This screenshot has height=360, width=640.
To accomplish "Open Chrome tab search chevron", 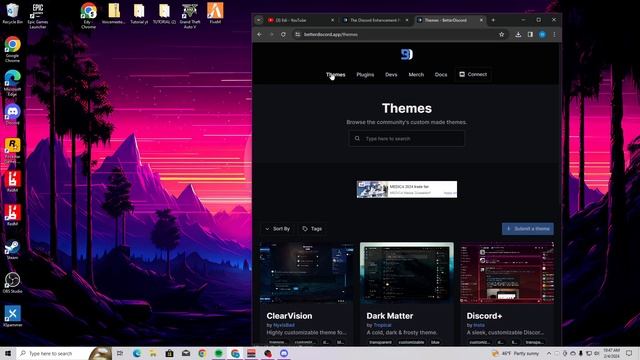I will [259, 20].
